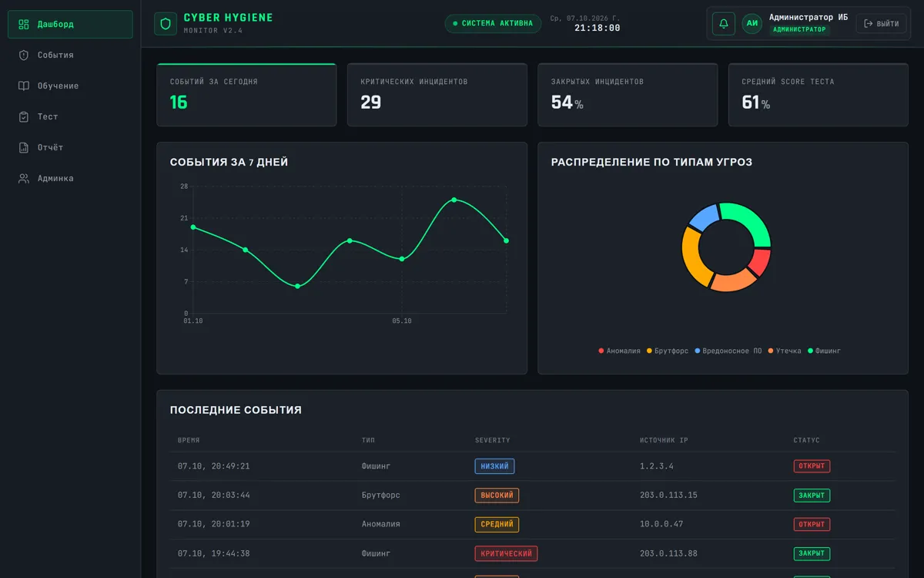The width and height of the screenshot is (924, 578).
Task: Click the Средний score теста stat card
Action: point(819,95)
